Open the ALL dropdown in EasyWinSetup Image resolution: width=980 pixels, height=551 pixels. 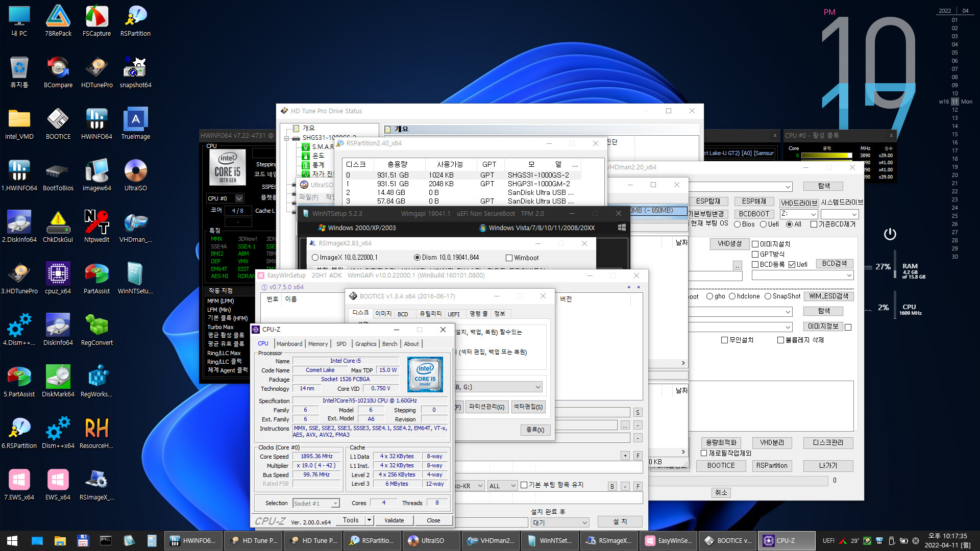point(513,486)
